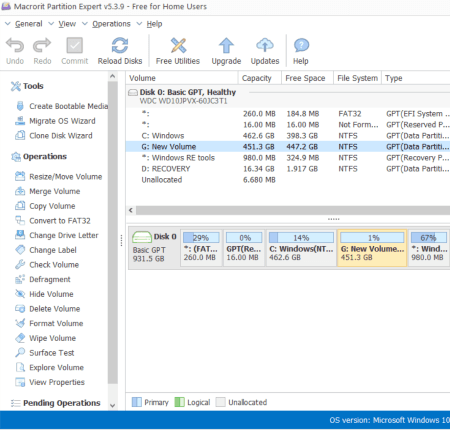Select the 260.0 MB FAT32 partition row
The image size is (450, 430).
click(x=288, y=114)
